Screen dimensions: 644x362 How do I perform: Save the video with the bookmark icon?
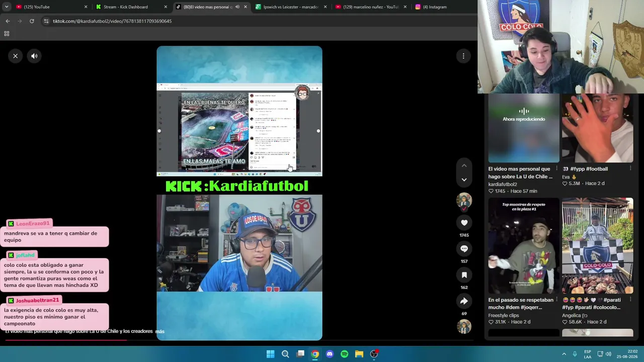click(x=464, y=275)
